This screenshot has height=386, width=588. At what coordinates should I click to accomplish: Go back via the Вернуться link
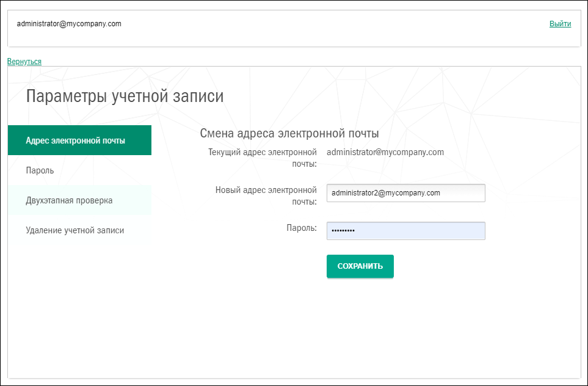coord(24,62)
